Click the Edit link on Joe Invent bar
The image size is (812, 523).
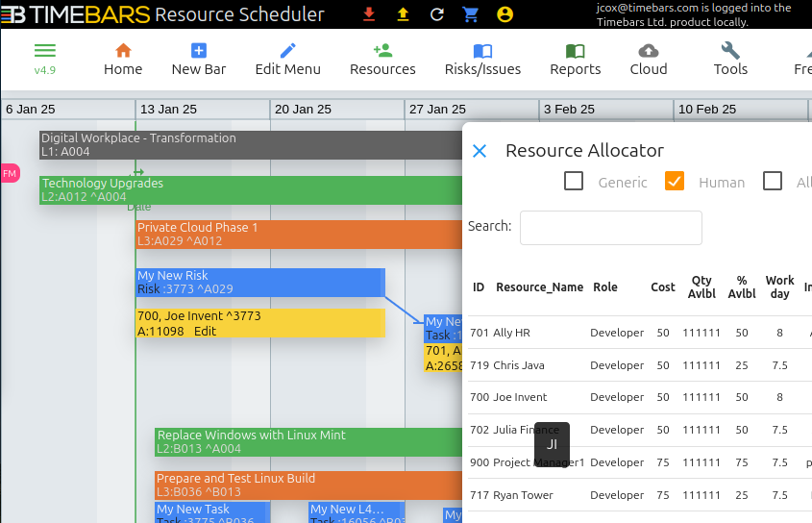click(205, 332)
